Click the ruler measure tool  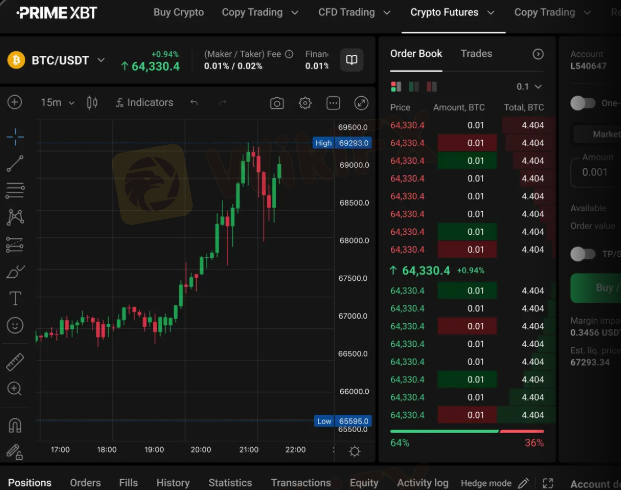pyautogui.click(x=15, y=362)
